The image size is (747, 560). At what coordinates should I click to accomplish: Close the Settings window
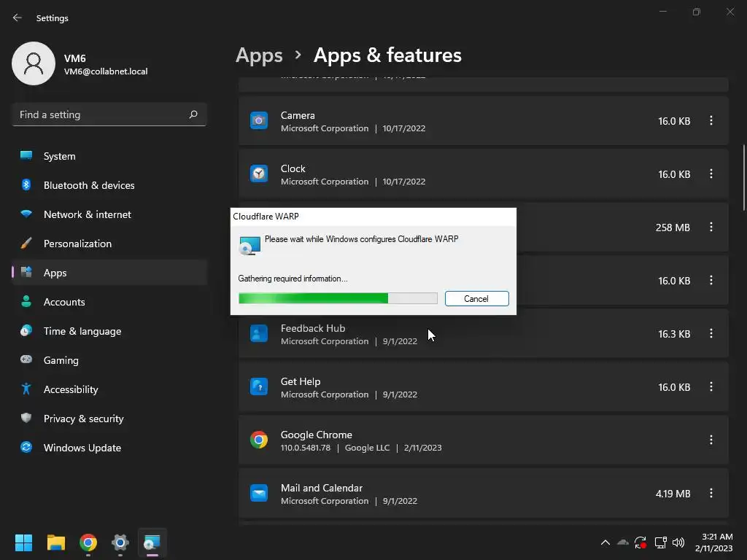pyautogui.click(x=729, y=12)
